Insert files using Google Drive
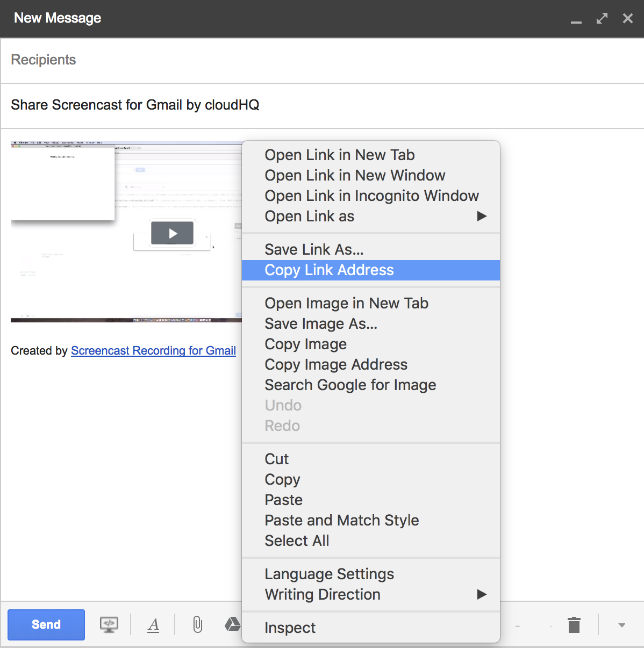The image size is (644, 648). coord(232,624)
